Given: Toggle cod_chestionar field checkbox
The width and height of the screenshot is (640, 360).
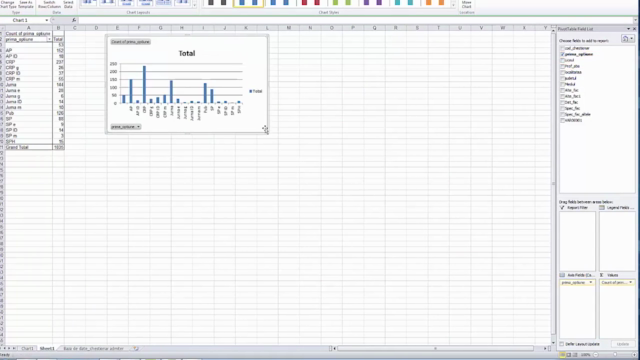Looking at the screenshot, I should pyautogui.click(x=562, y=48).
